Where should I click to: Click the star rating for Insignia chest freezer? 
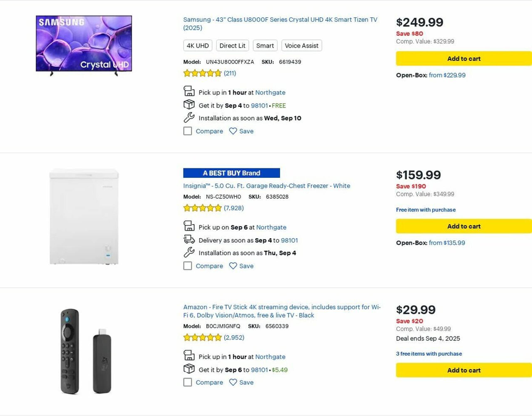[x=202, y=208]
